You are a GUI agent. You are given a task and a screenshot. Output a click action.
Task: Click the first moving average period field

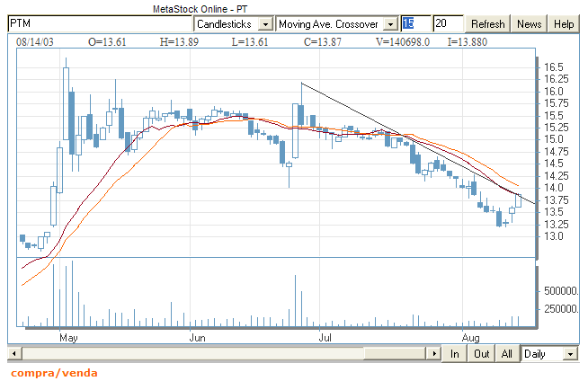point(416,23)
